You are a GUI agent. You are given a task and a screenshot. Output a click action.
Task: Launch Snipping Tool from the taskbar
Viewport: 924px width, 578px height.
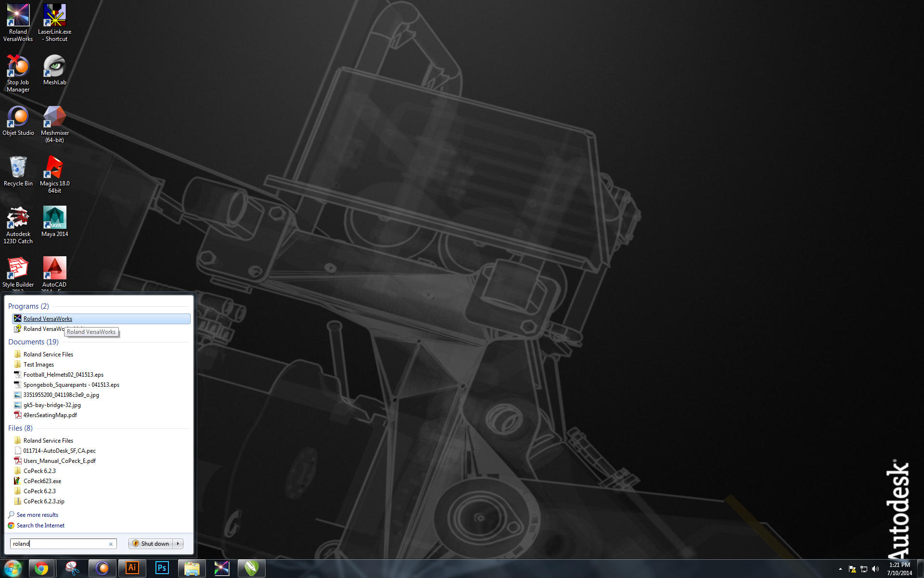pos(72,568)
